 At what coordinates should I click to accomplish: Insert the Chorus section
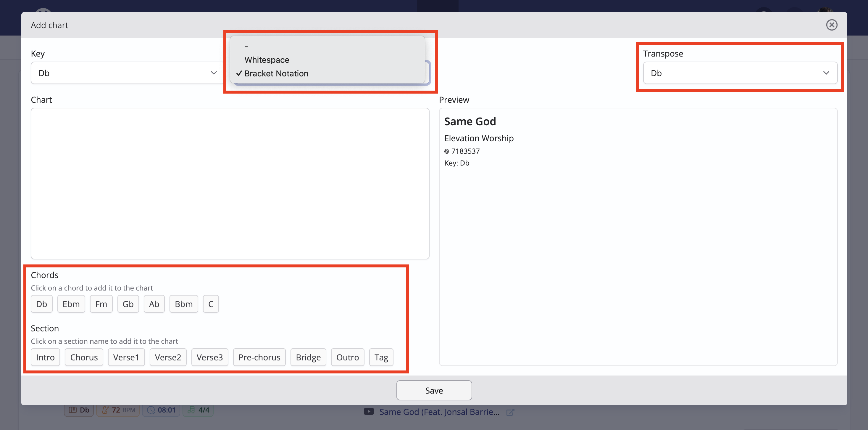pos(84,357)
